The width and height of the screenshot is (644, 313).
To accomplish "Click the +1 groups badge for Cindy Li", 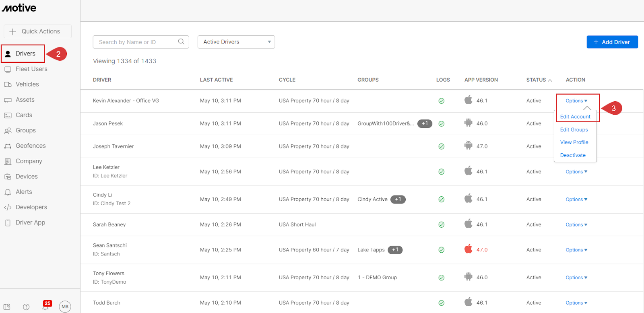I will (398, 199).
